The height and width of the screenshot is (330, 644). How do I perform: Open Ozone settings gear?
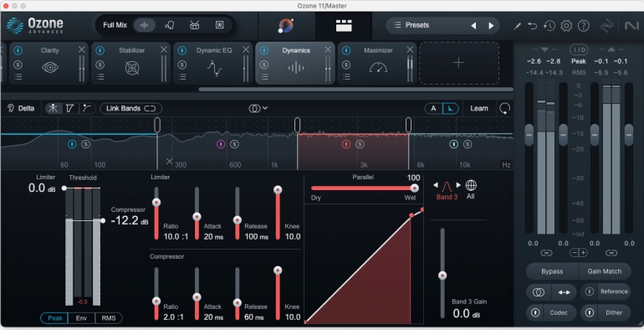pyautogui.click(x=566, y=26)
